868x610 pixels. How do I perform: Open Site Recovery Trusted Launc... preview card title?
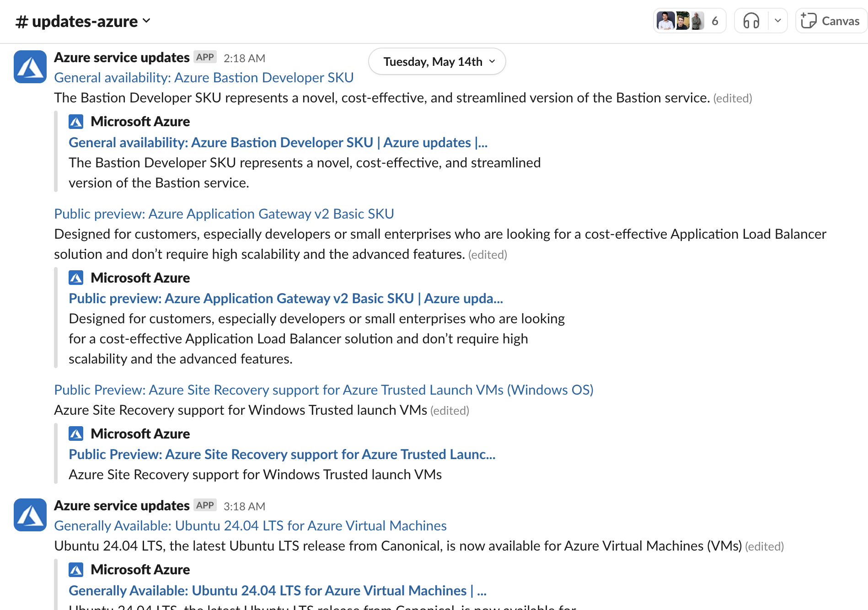[x=282, y=455]
